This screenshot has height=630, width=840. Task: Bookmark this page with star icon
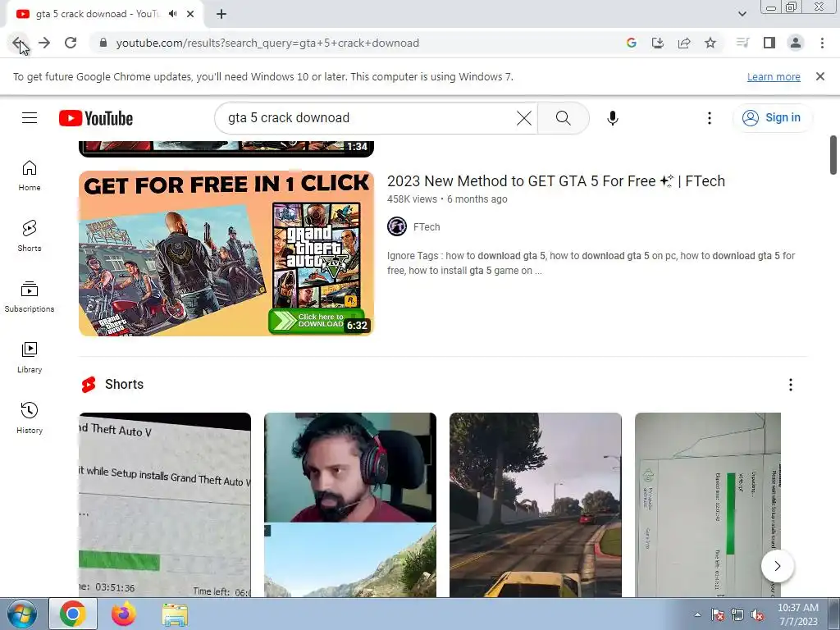point(710,43)
